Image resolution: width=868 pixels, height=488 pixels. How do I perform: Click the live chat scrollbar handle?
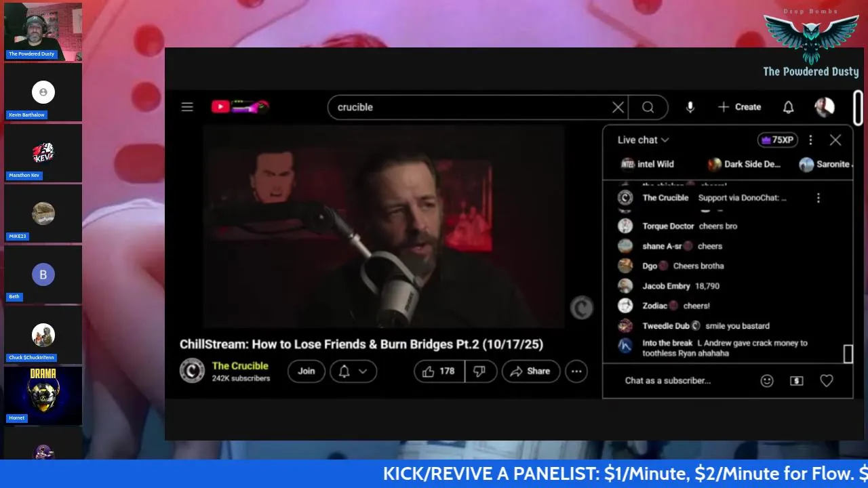coord(848,354)
